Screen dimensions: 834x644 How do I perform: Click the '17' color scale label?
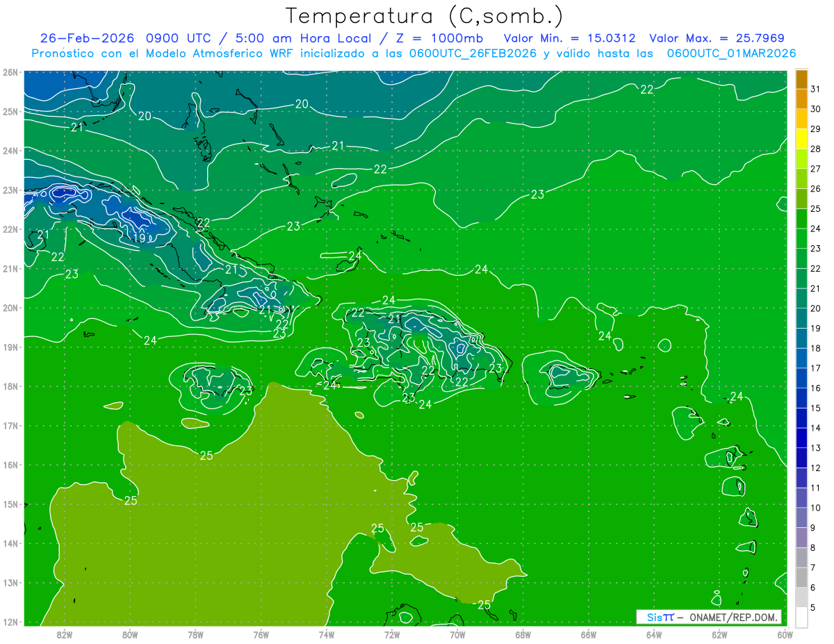coord(816,368)
